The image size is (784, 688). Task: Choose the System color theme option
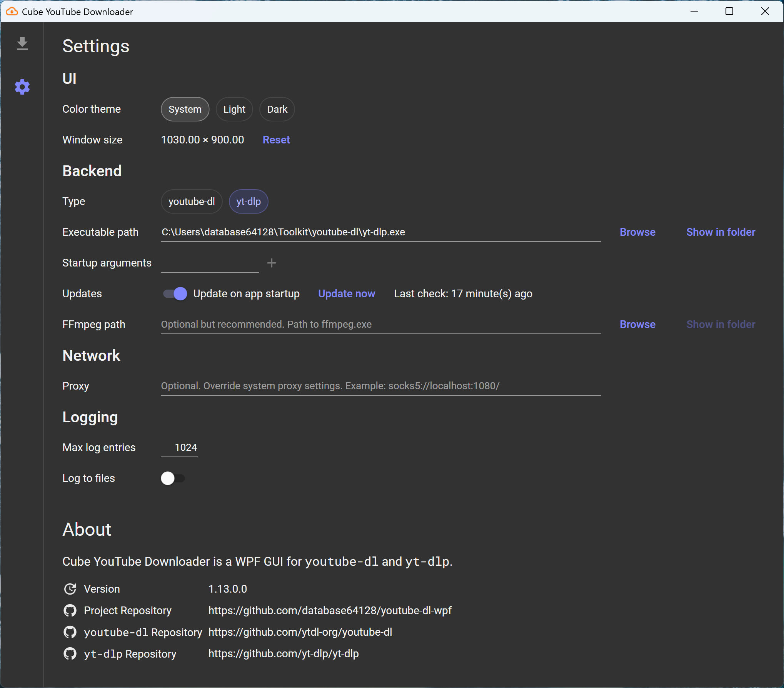(185, 109)
